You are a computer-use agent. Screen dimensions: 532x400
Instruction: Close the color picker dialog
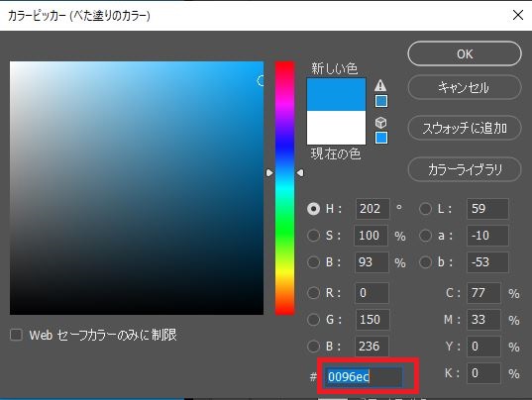[x=518, y=15]
